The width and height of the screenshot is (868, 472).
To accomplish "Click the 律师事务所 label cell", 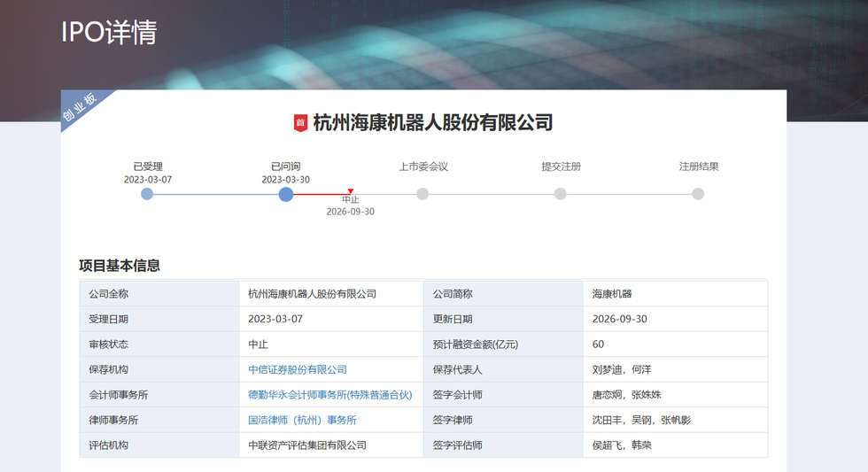I will click(159, 421).
